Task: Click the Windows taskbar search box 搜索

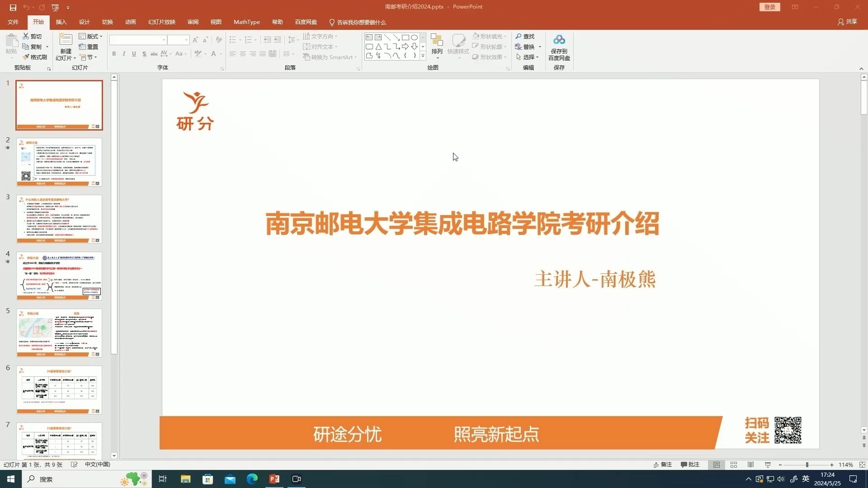Action: click(86, 479)
